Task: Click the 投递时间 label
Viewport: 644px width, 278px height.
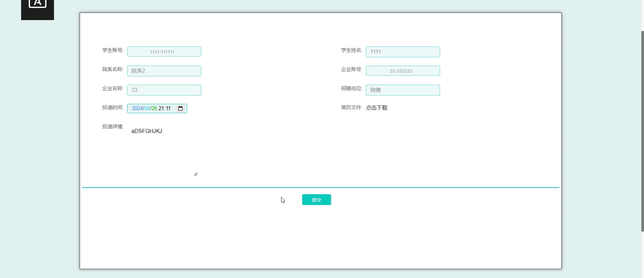Action: click(x=113, y=108)
